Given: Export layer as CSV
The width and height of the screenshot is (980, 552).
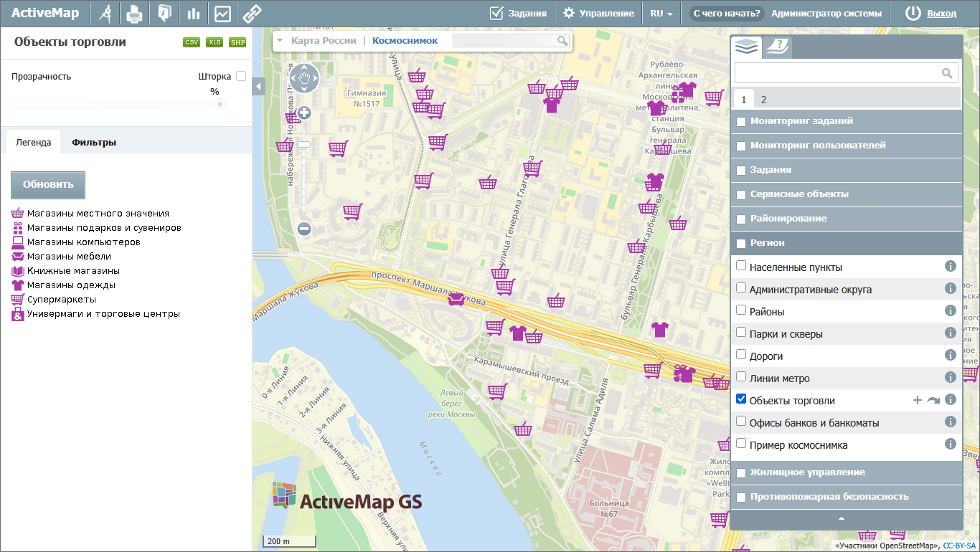Looking at the screenshot, I should (x=192, y=42).
